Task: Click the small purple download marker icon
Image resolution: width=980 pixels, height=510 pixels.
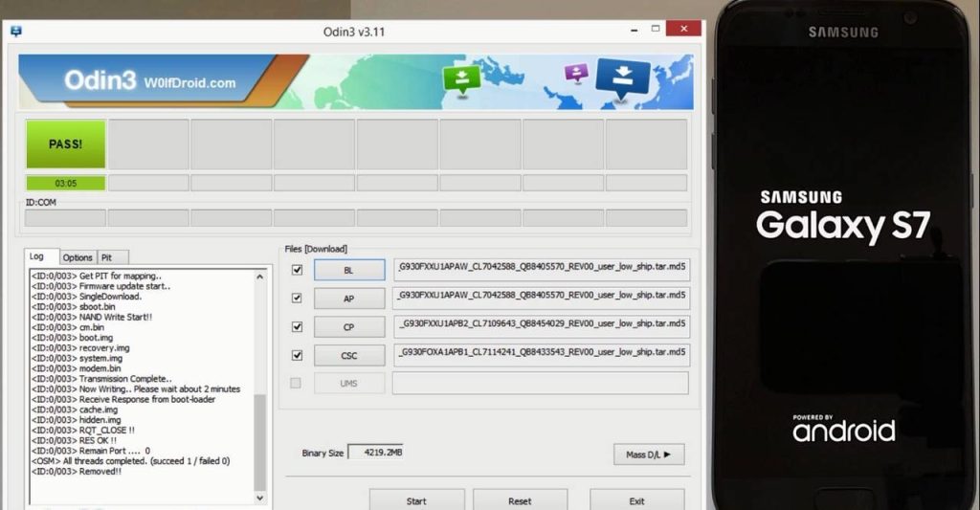Action: pos(575,73)
